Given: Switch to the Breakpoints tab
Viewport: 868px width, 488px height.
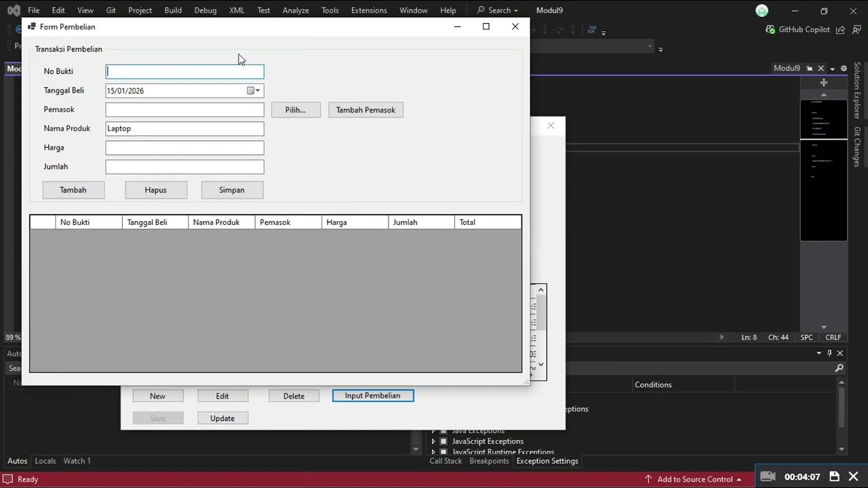Looking at the screenshot, I should click(489, 461).
